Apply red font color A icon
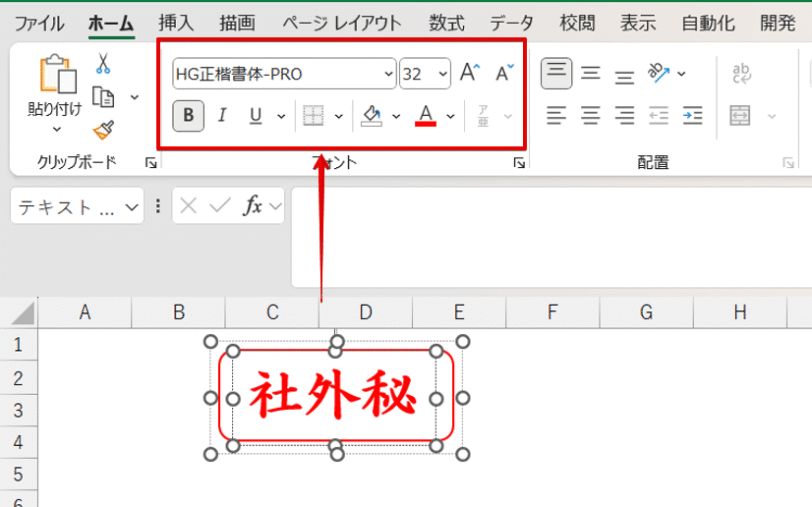 click(426, 116)
